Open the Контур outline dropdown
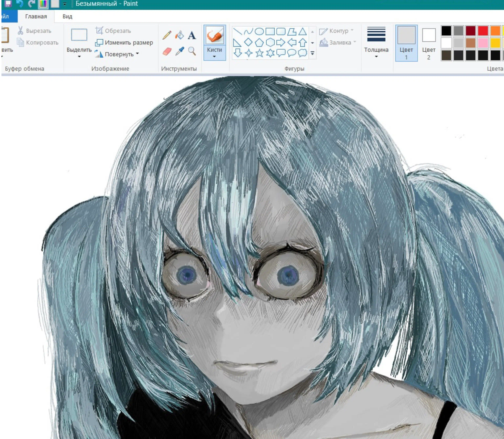Viewport: 504px width, 439px height. (352, 30)
